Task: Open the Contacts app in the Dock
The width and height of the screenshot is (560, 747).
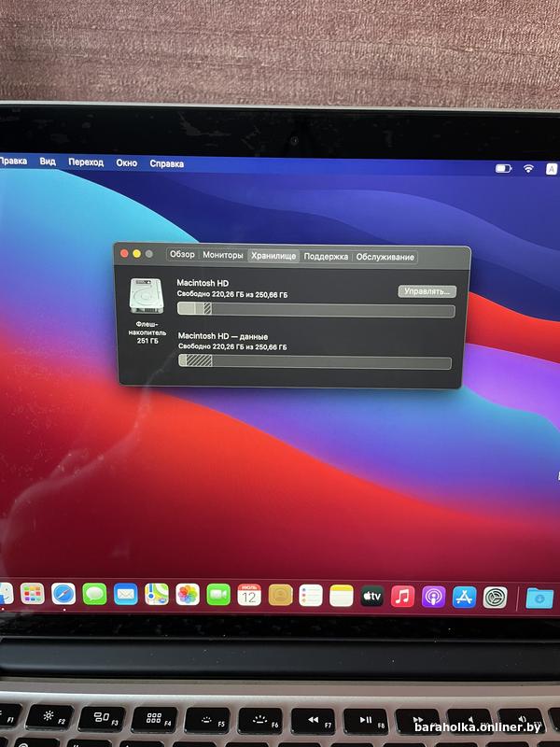Action: (x=281, y=595)
